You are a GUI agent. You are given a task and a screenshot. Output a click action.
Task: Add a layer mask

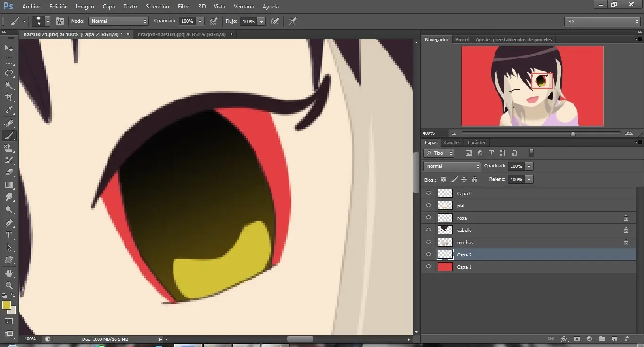(x=577, y=339)
